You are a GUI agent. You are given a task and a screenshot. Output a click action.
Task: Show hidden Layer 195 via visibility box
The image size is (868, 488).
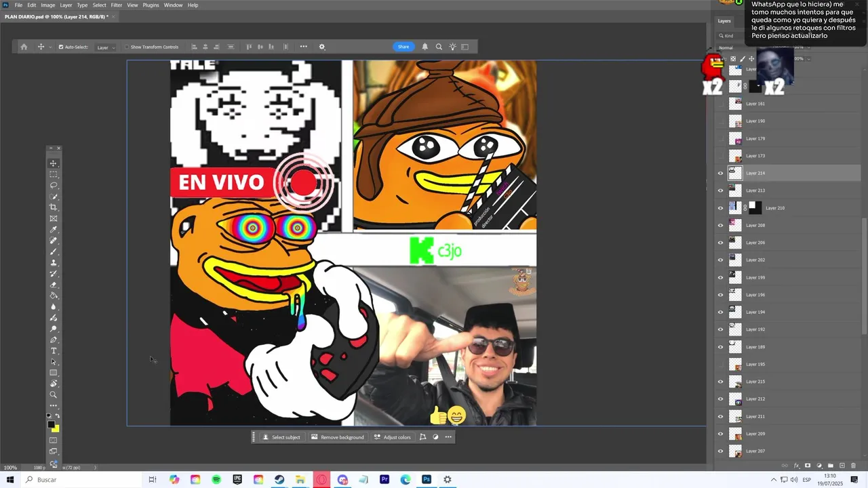pos(720,364)
